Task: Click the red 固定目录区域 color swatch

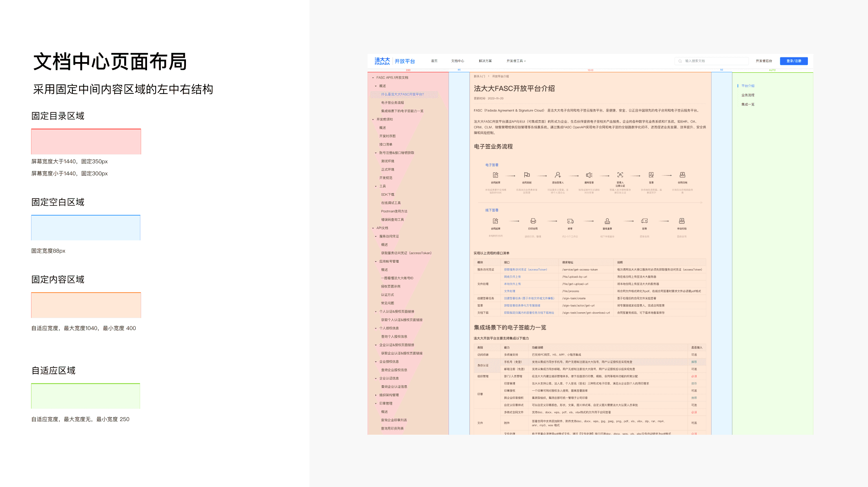Action: tap(86, 141)
